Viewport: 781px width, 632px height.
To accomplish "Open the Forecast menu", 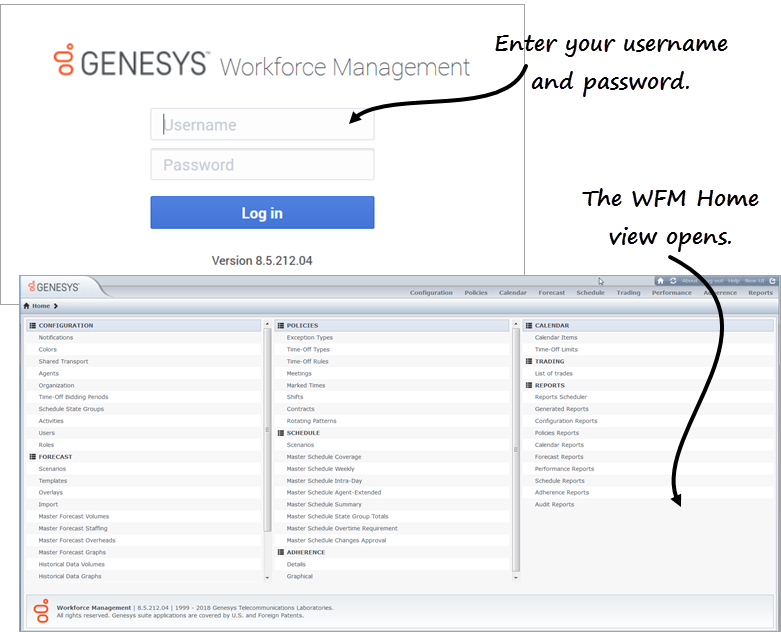I will 551,293.
